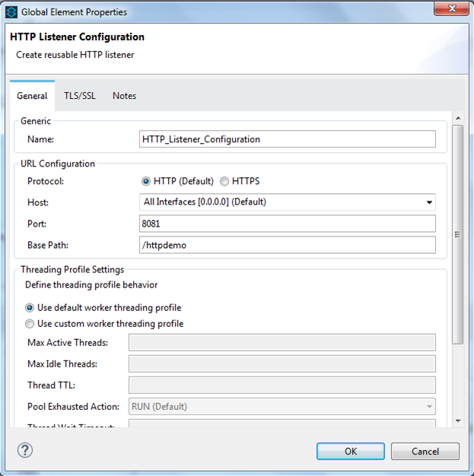The width and height of the screenshot is (474, 476).
Task: Enable Use custom worker threading profile
Action: tap(30, 324)
